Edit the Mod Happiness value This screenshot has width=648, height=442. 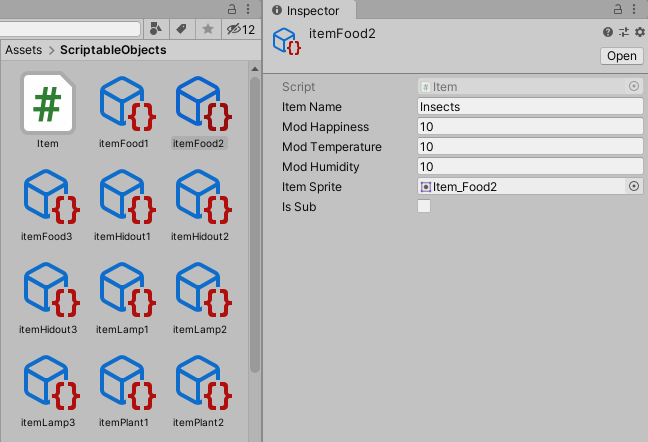coord(530,126)
